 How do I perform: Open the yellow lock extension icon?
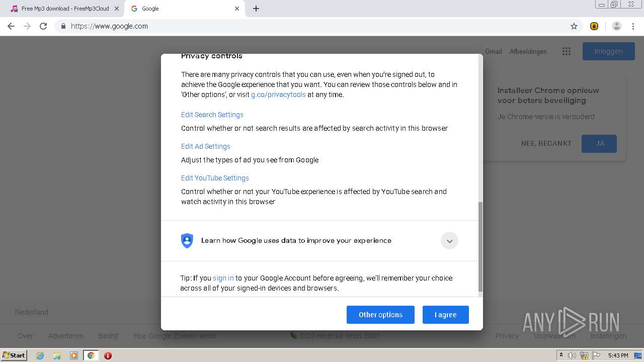tap(594, 26)
